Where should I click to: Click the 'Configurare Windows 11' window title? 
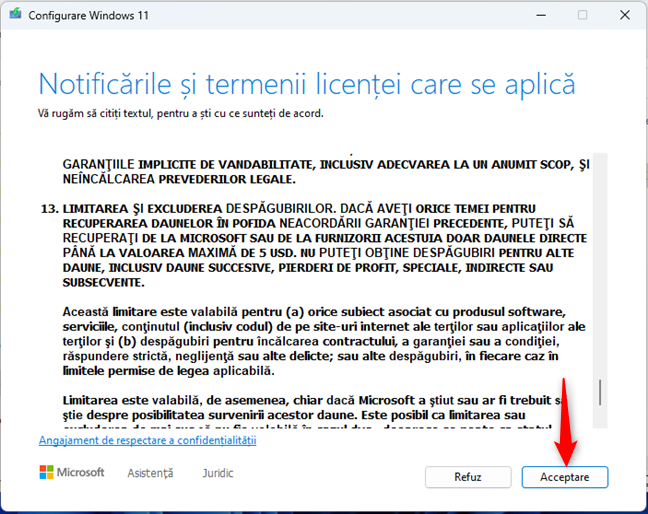coord(88,16)
